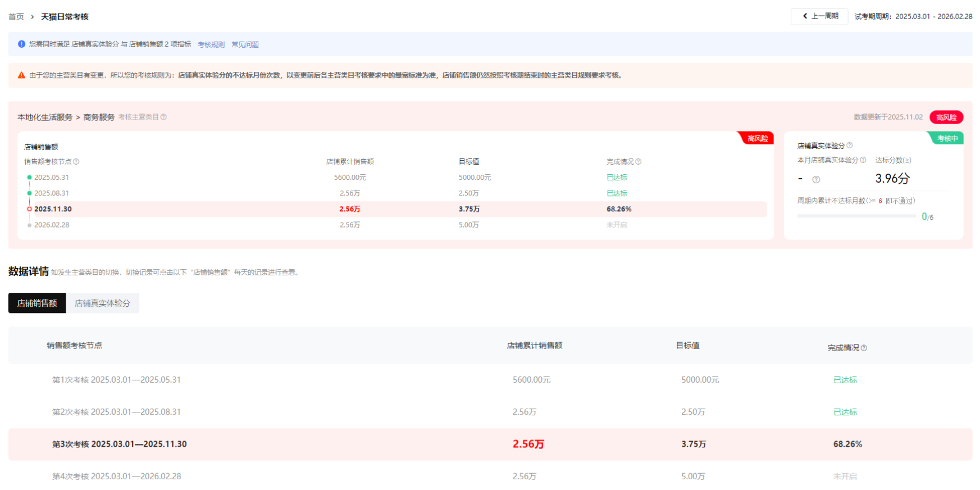Select the 店铺销售额 tab
The image size is (980, 490).
point(37,303)
